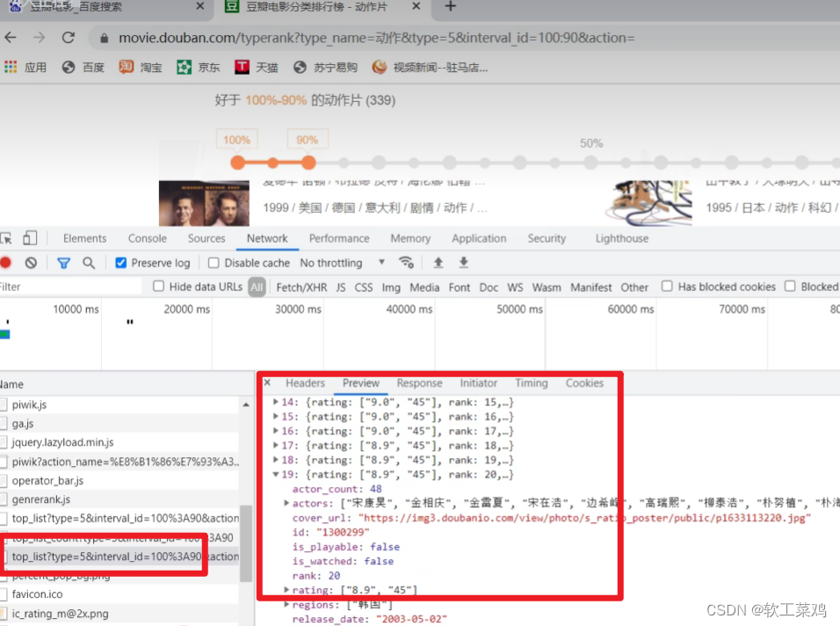Close the request details panel
This screenshot has width=840, height=626.
coord(267,382)
